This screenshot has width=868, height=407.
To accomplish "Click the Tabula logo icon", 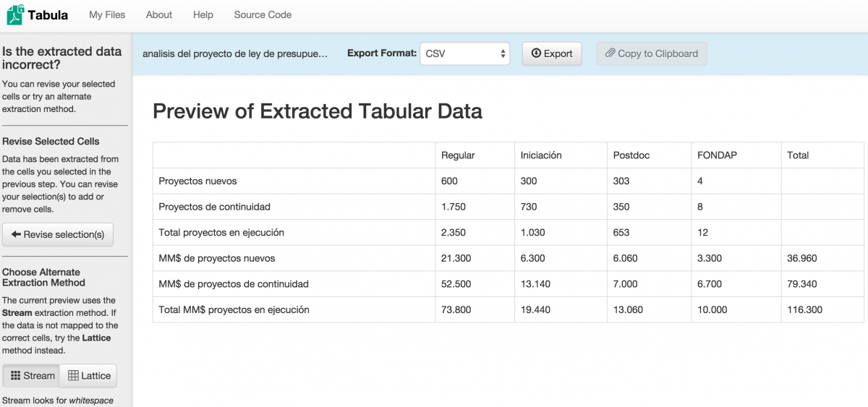I will pyautogui.click(x=15, y=14).
